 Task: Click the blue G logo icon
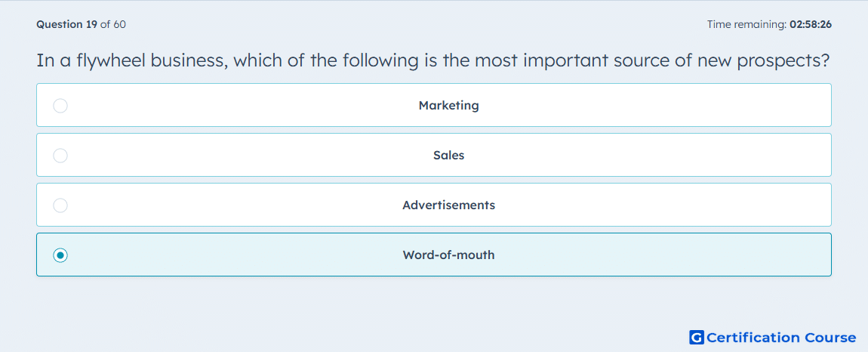(x=697, y=337)
